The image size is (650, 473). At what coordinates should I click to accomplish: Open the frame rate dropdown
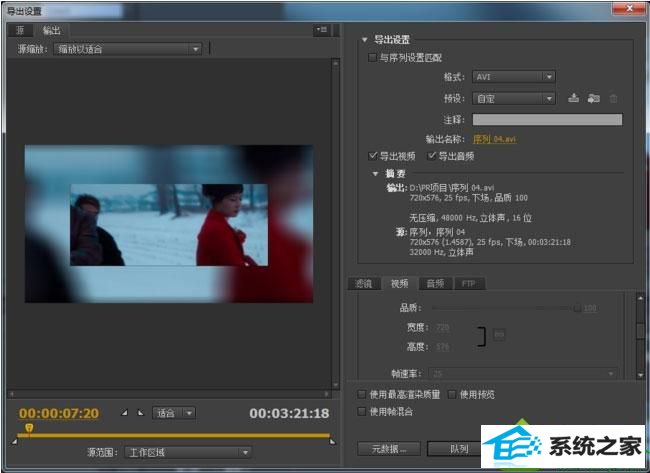pyautogui.click(x=523, y=374)
